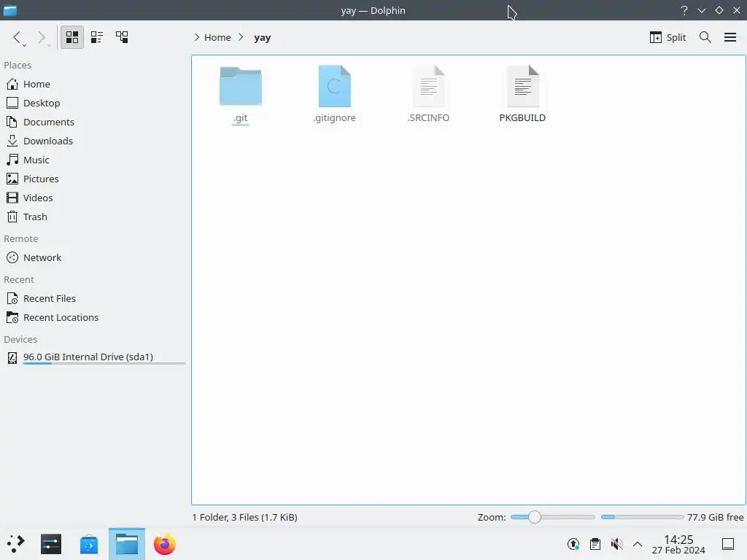Switch to Compact view mode
Viewport: 747px width, 560px height.
97,37
